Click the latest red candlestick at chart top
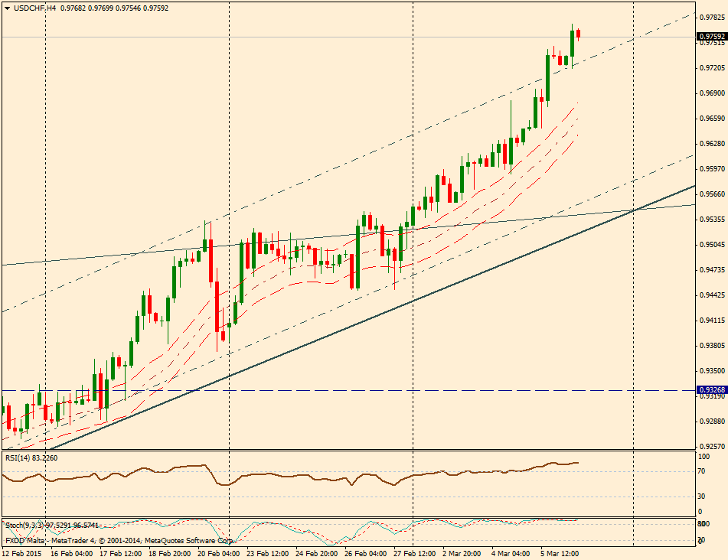 pos(579,34)
